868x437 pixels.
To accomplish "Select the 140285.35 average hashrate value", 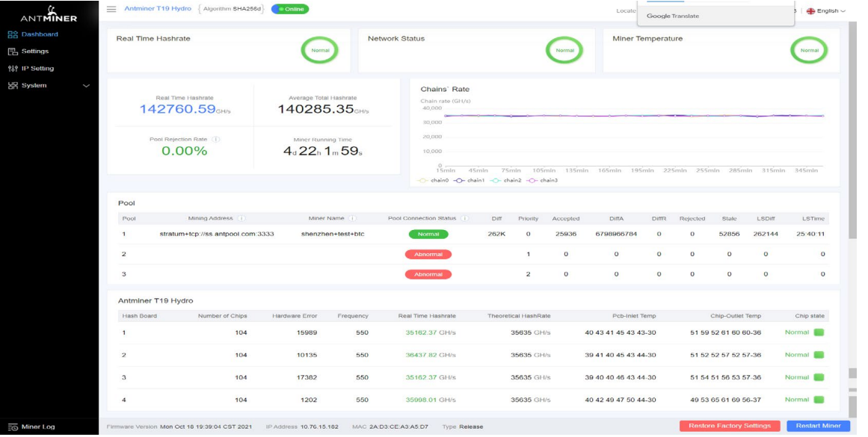I will [316, 109].
